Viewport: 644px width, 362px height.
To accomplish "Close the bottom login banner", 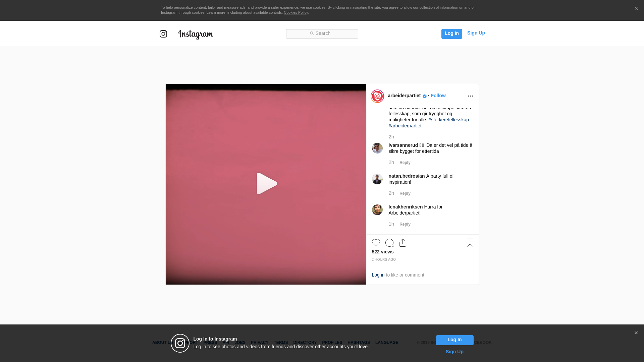I will point(636,333).
